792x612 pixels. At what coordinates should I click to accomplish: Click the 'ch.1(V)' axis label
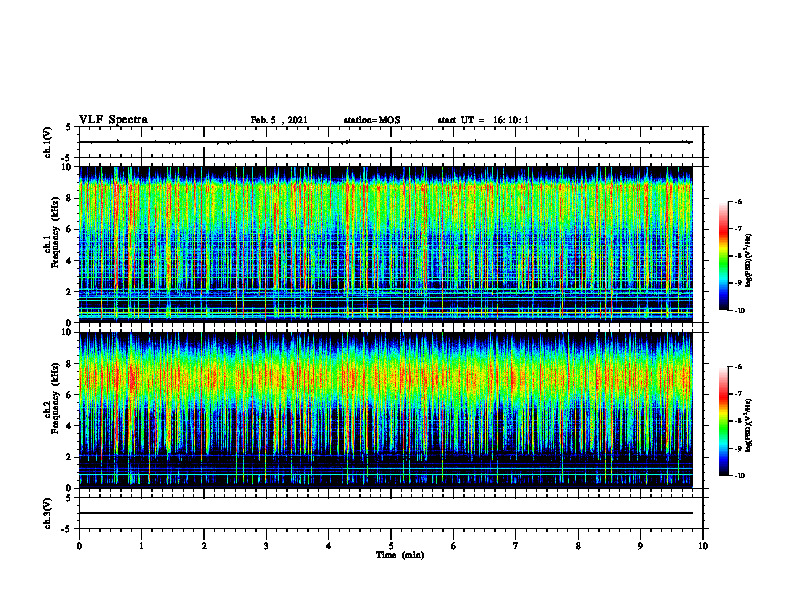coord(48,142)
